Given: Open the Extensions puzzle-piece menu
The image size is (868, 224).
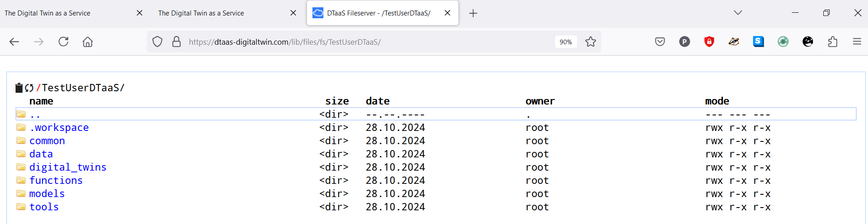Looking at the screenshot, I should tap(832, 42).
